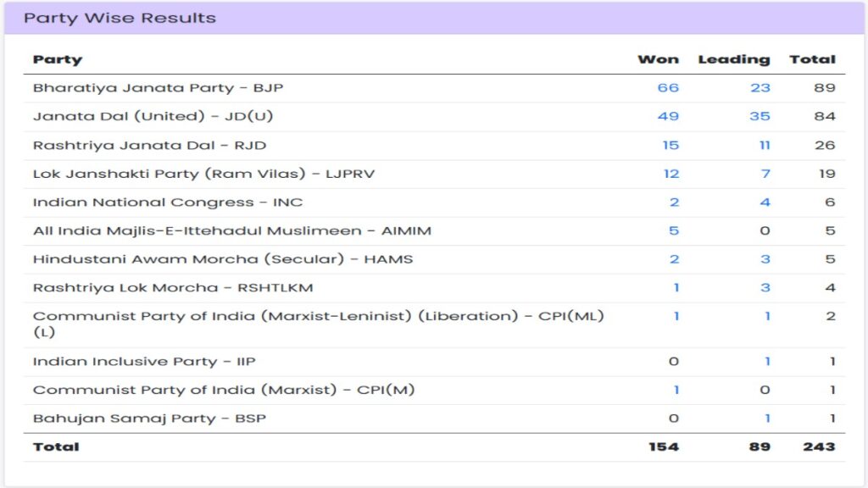Open BJP won seats count link
This screenshot has height=488, width=868.
point(669,87)
